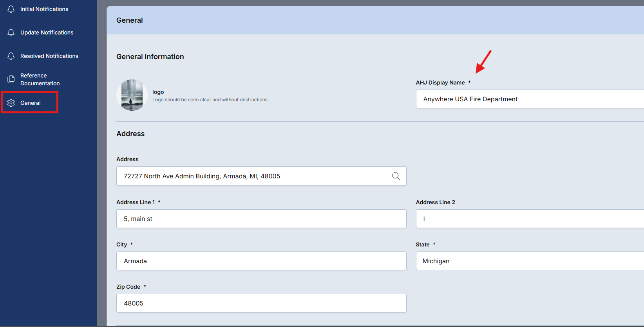Click the Zip Code input field
The image size is (644, 327).
coord(261,303)
